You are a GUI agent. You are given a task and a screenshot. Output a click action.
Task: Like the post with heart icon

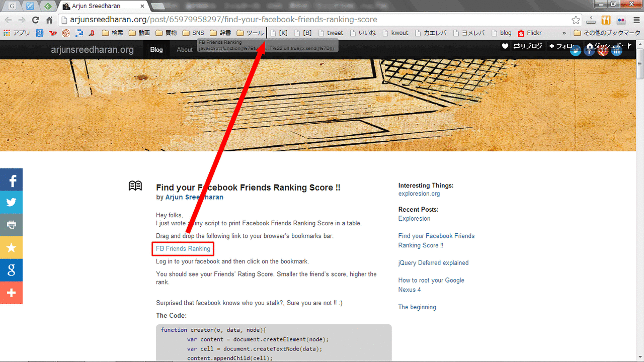pyautogui.click(x=505, y=46)
